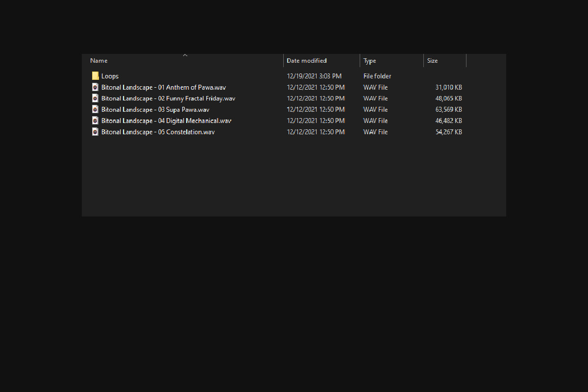Click the File folder type entry
This screenshot has width=588, height=392.
tap(377, 76)
